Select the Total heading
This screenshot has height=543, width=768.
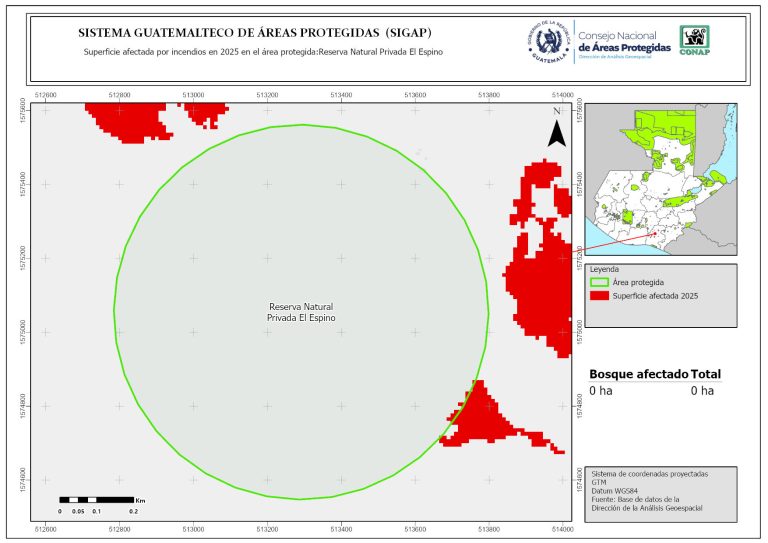coord(705,374)
